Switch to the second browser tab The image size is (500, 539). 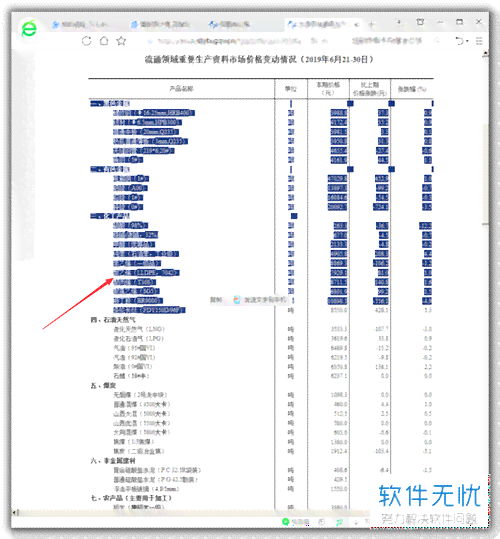[161, 24]
